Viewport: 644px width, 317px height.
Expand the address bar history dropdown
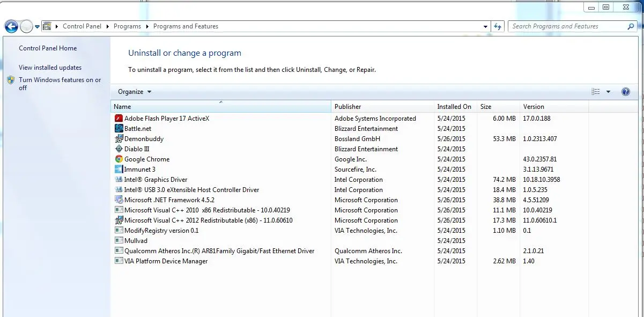(485, 26)
